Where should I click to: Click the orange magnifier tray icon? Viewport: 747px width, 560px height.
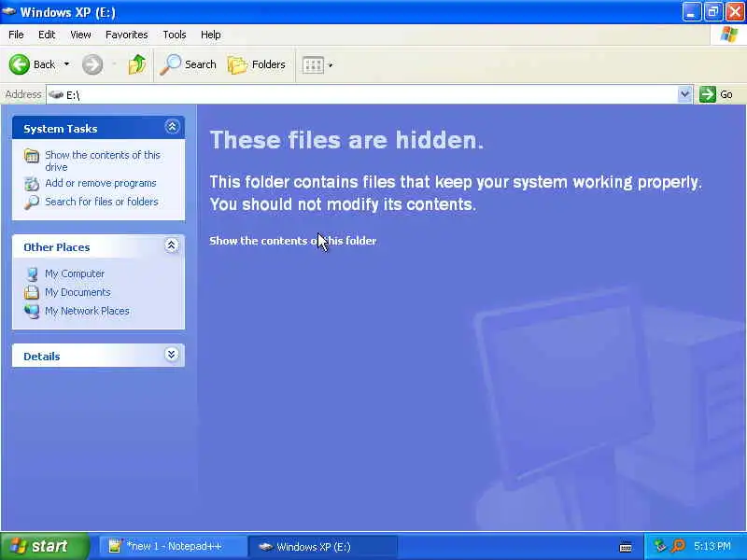pyautogui.click(x=678, y=546)
